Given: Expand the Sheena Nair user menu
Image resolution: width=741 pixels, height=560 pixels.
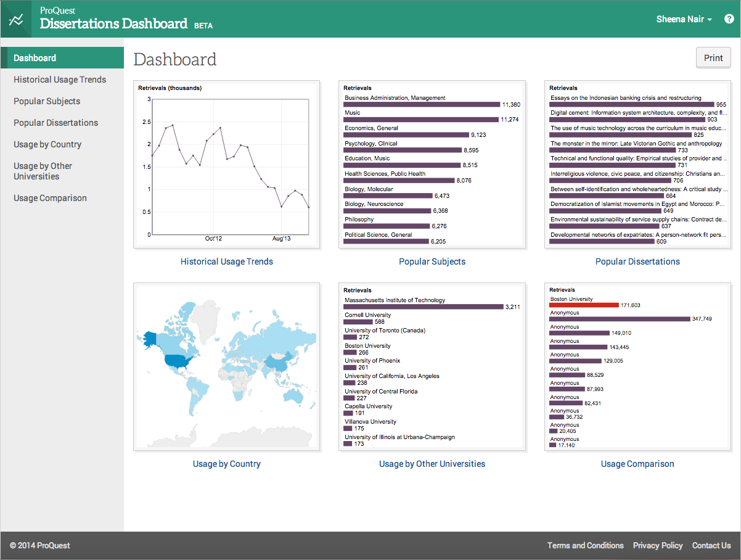Looking at the screenshot, I should 684,19.
